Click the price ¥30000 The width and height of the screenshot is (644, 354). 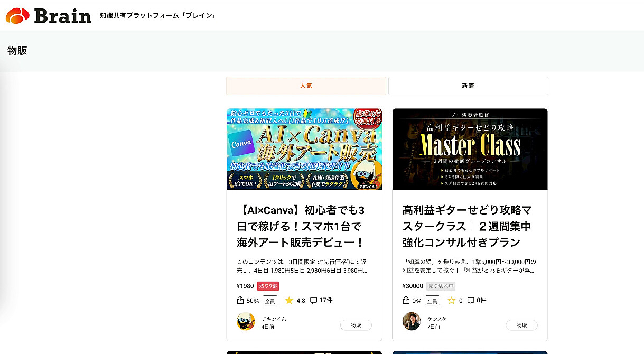coord(413,286)
